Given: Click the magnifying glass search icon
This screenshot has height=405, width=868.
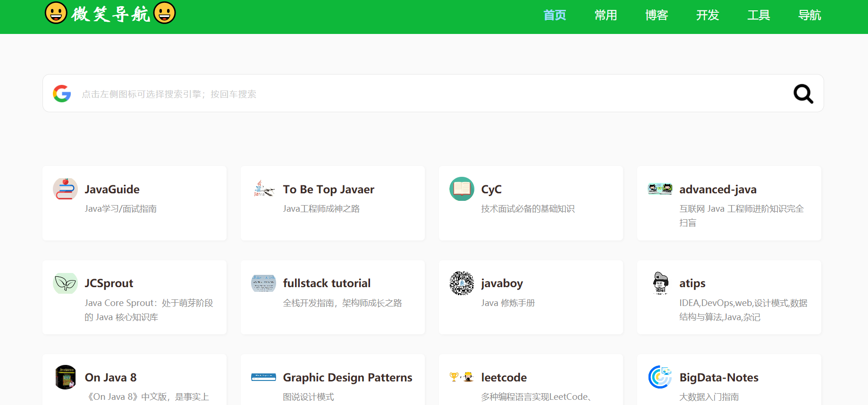Looking at the screenshot, I should tap(803, 93).
